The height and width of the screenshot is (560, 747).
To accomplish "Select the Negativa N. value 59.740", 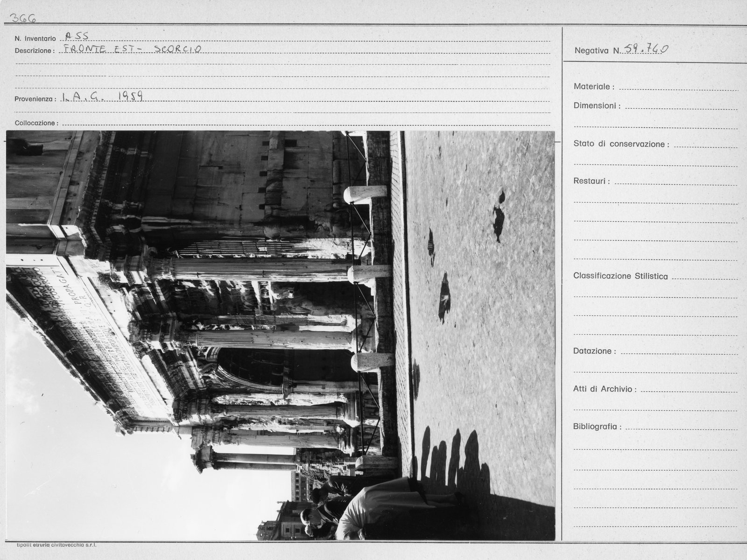I will coord(647,49).
